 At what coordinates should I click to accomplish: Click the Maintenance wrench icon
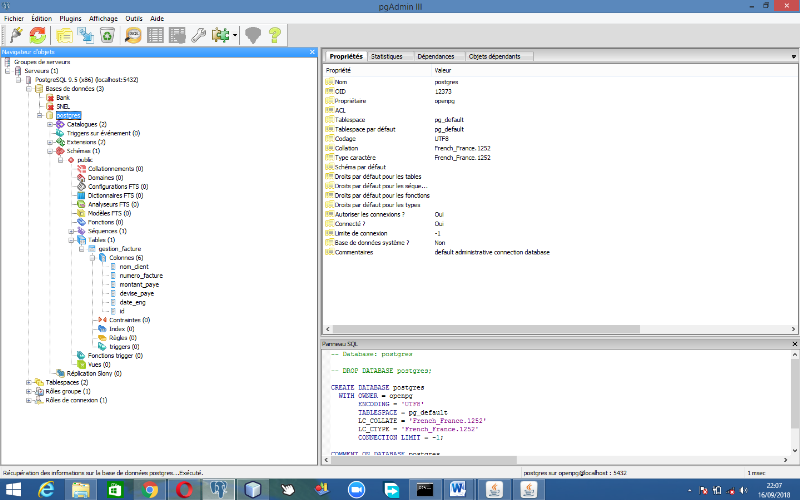pos(199,35)
